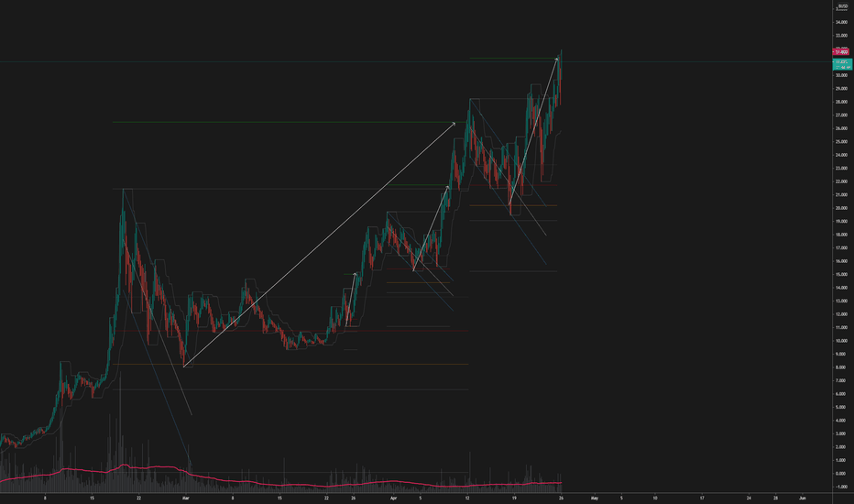This screenshot has height=504, width=854.
Task: Click the 33.000 price axis label
Action: tap(841, 36)
